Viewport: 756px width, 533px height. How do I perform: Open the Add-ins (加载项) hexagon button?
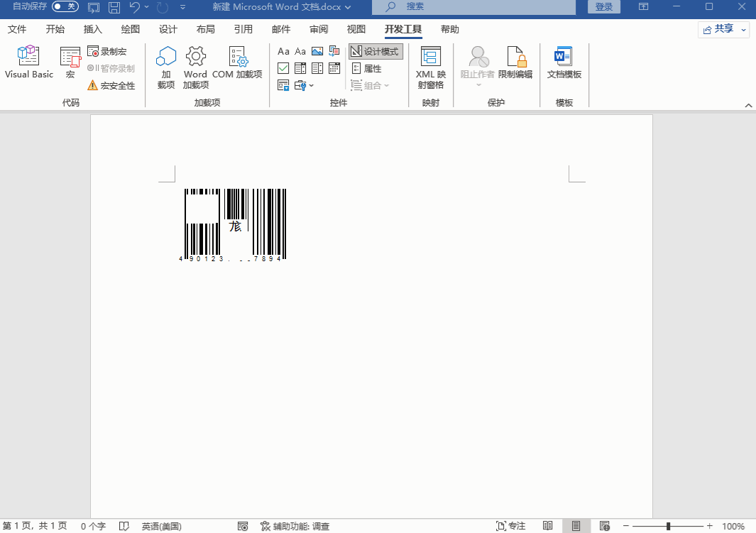[166, 67]
